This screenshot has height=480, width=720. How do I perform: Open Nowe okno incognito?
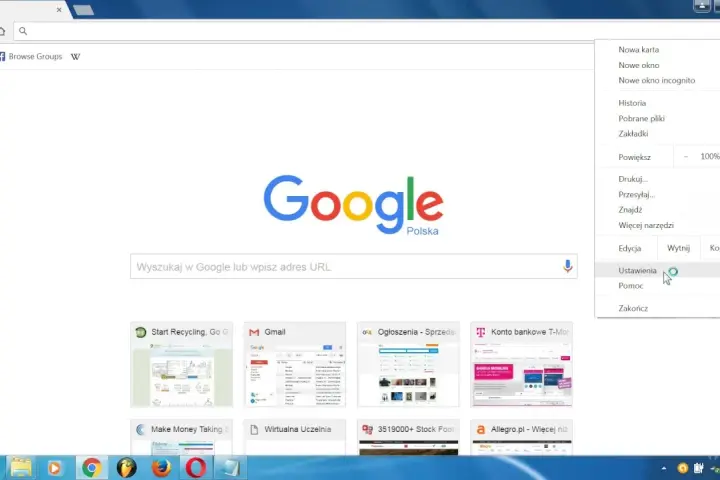coord(658,80)
